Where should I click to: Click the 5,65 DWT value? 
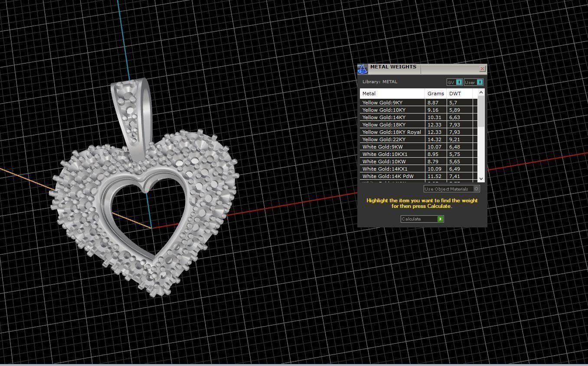[x=454, y=162]
